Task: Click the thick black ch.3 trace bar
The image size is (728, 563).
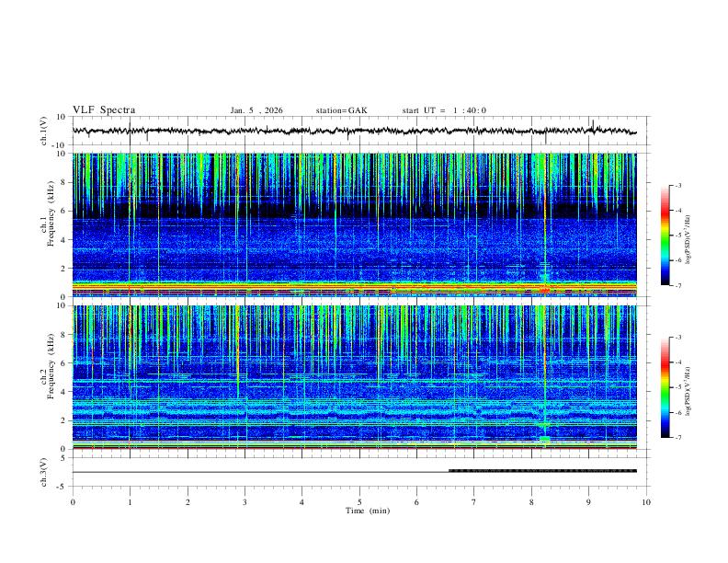Action: [542, 471]
